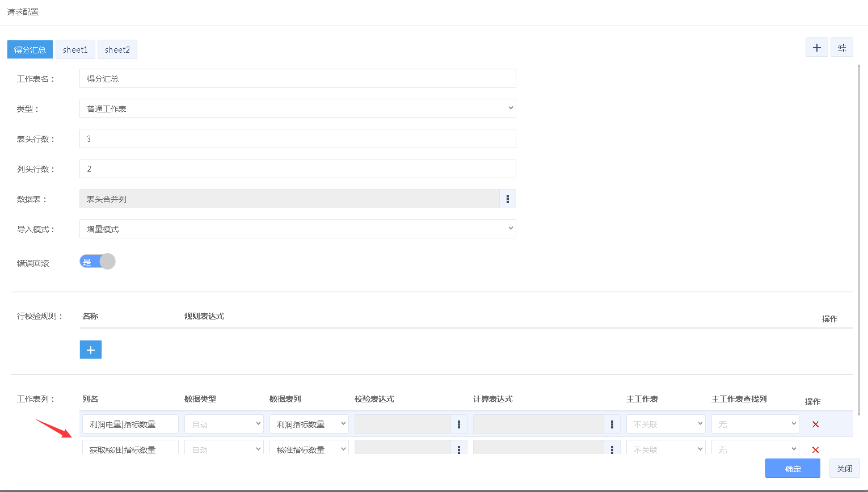Viewport: 868px width, 492px height.
Task: Click the 确定 button
Action: click(793, 469)
